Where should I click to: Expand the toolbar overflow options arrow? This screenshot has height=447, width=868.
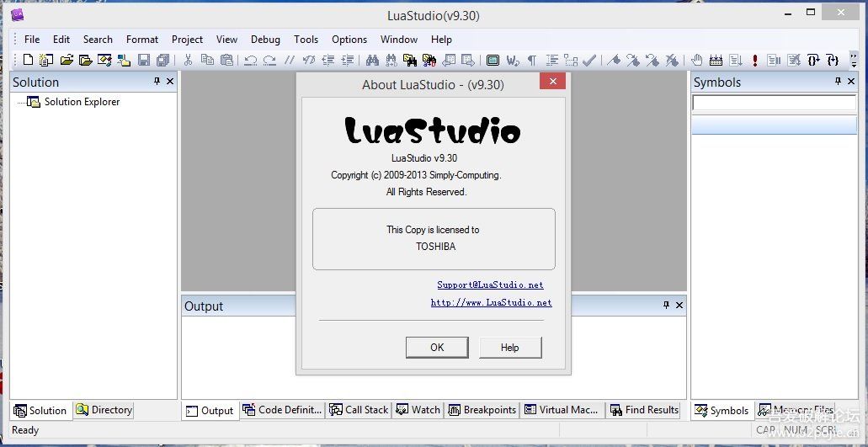[852, 60]
